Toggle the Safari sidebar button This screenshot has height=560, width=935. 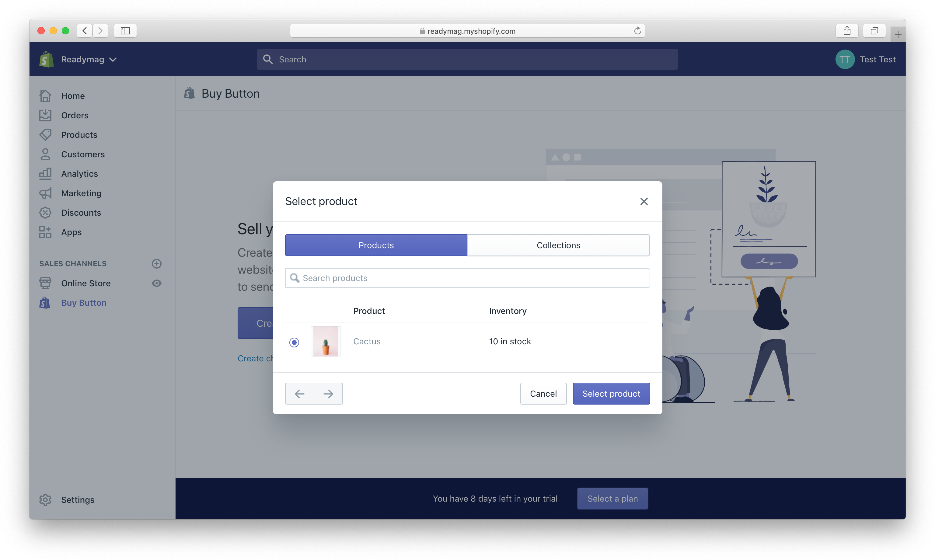[x=125, y=30]
